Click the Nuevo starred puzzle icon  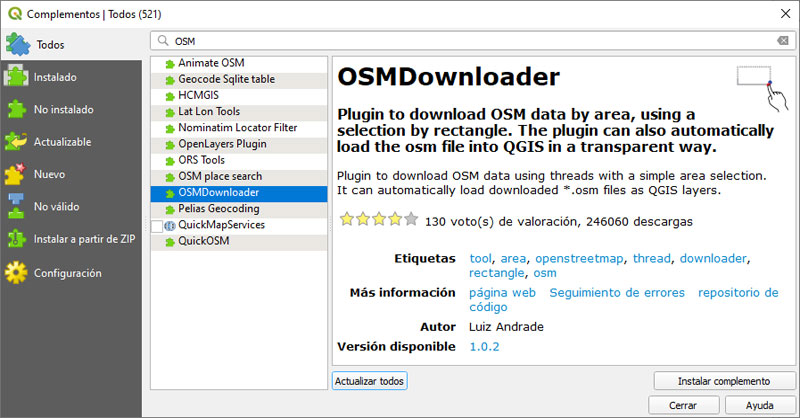tap(15, 174)
